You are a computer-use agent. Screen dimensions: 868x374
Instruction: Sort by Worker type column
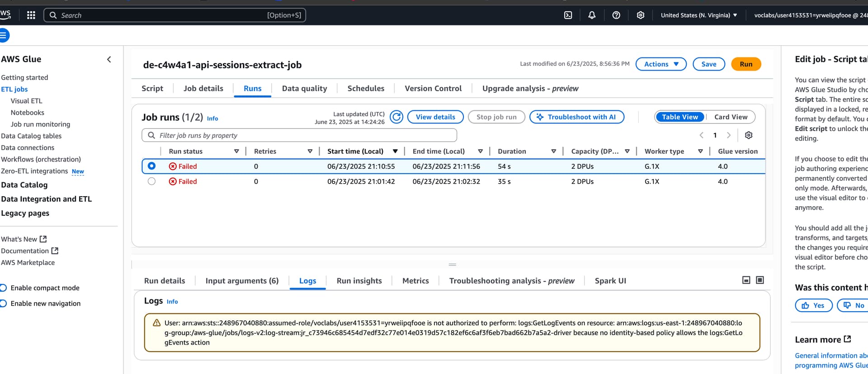click(701, 151)
